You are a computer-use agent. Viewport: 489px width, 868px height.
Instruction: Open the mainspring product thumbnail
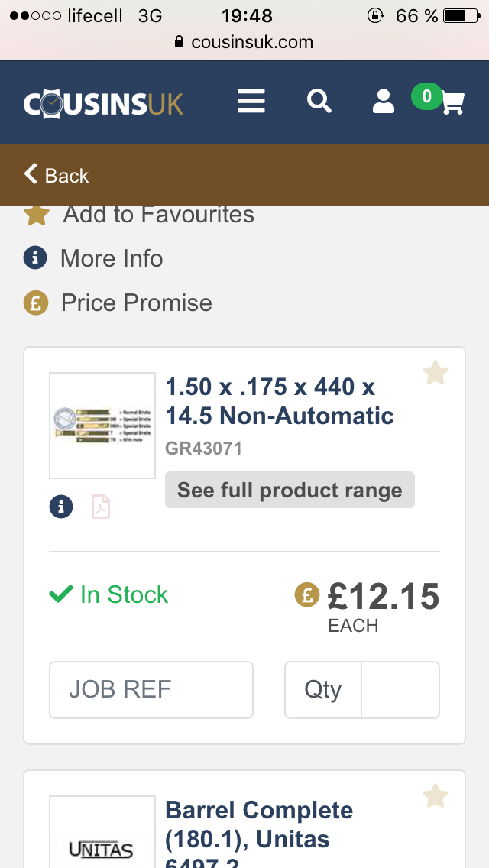(102, 426)
